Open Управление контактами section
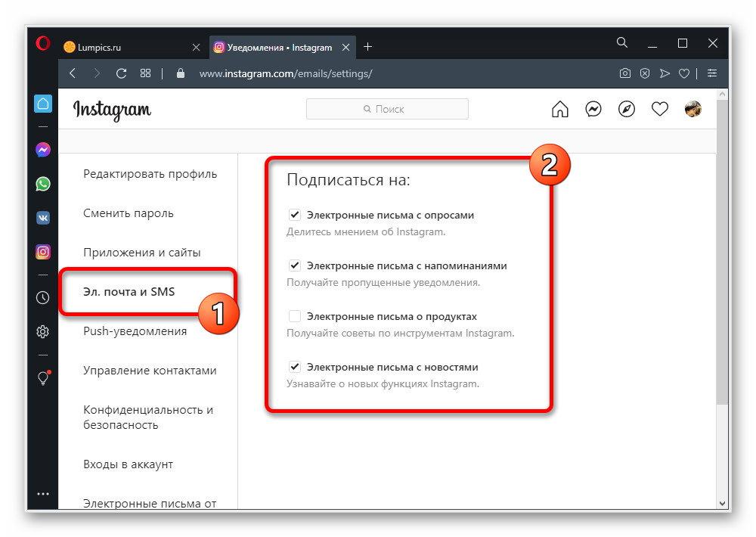Viewport: 756px width, 537px height. point(150,371)
